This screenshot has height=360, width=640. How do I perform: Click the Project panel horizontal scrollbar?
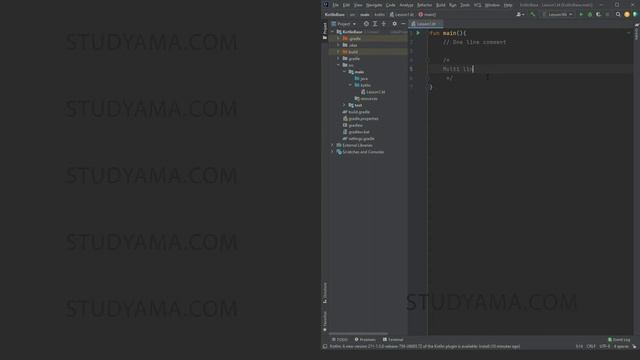(x=358, y=333)
